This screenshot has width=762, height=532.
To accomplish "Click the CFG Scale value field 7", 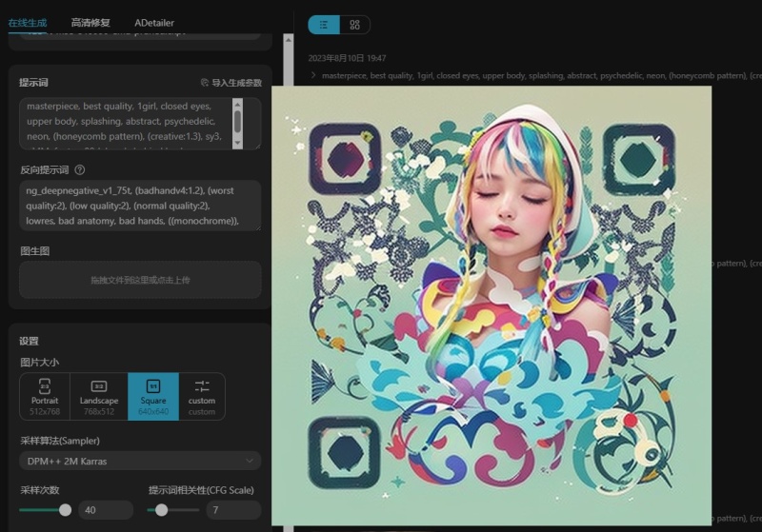I will (x=233, y=510).
